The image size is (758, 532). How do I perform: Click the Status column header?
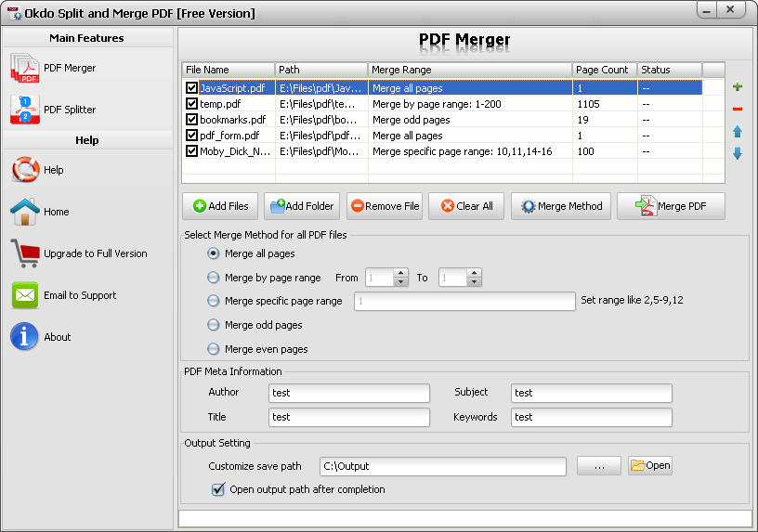coord(670,70)
